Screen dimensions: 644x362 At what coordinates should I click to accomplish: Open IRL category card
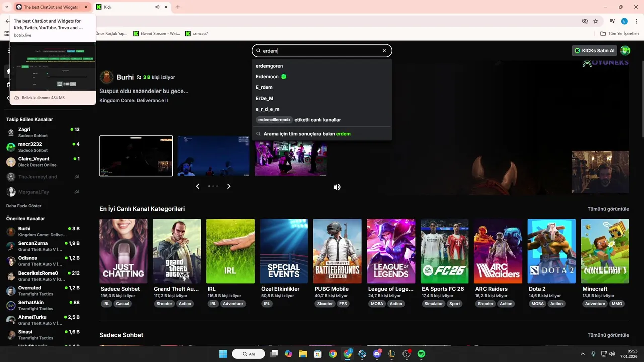pos(230,251)
